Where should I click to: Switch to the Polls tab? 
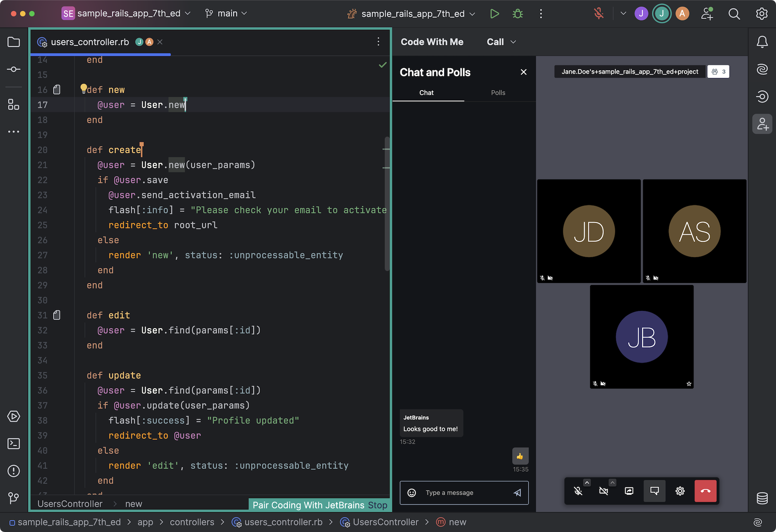[498, 93]
